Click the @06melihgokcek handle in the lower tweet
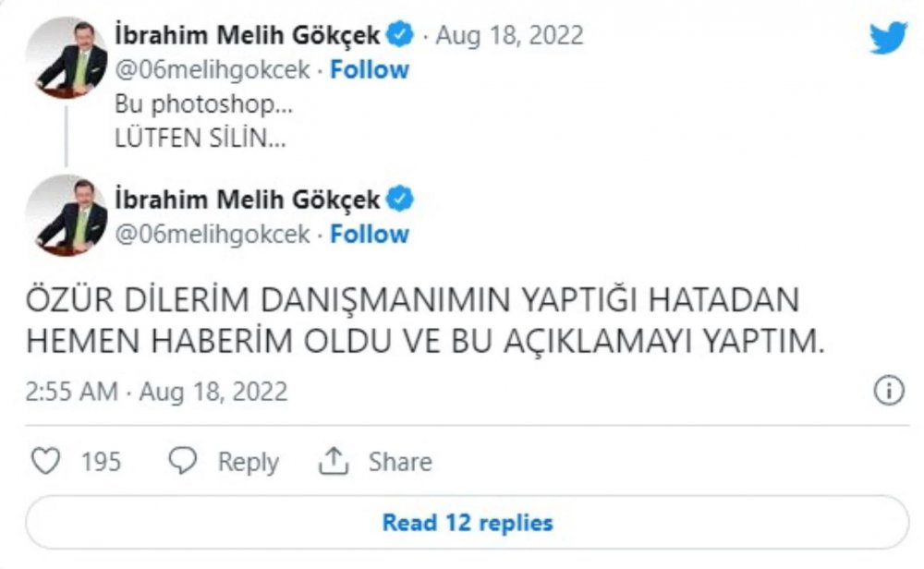 click(x=213, y=234)
